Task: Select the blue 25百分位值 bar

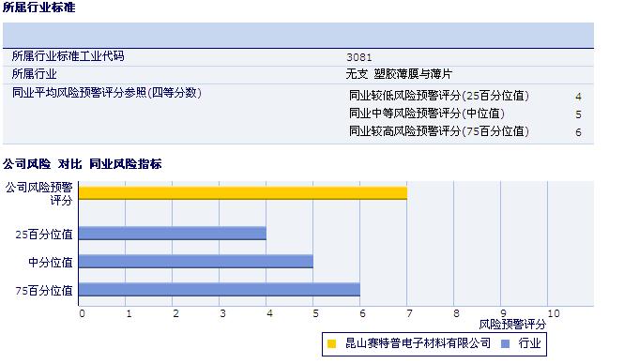Action: click(x=173, y=233)
